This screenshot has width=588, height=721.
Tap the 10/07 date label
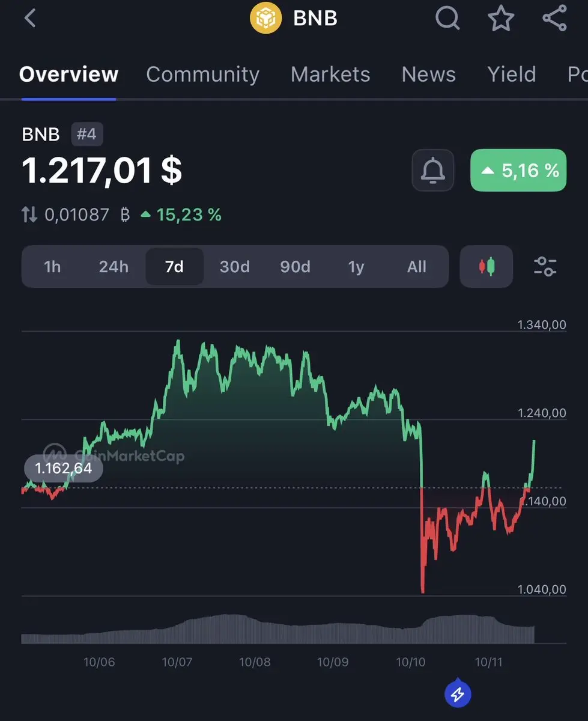coord(177,662)
